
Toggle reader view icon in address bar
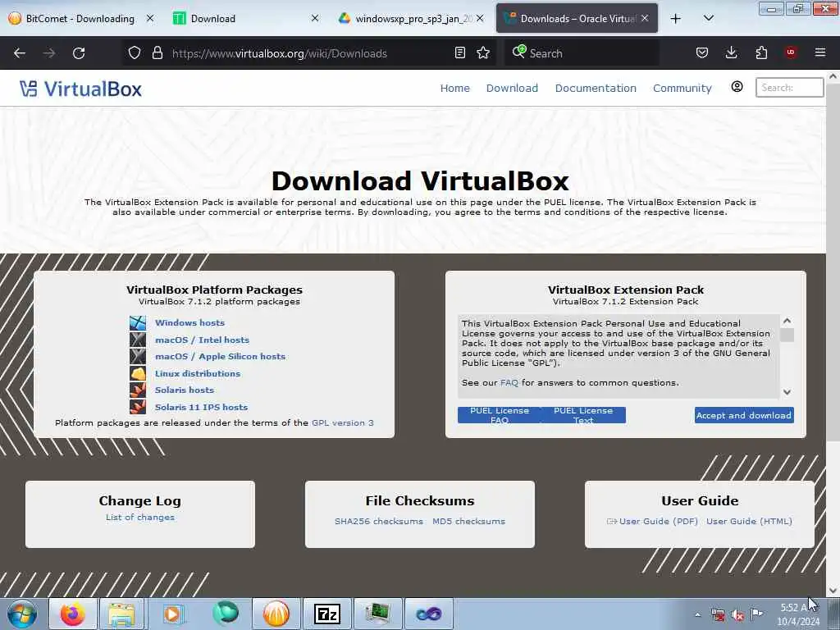coord(459,53)
